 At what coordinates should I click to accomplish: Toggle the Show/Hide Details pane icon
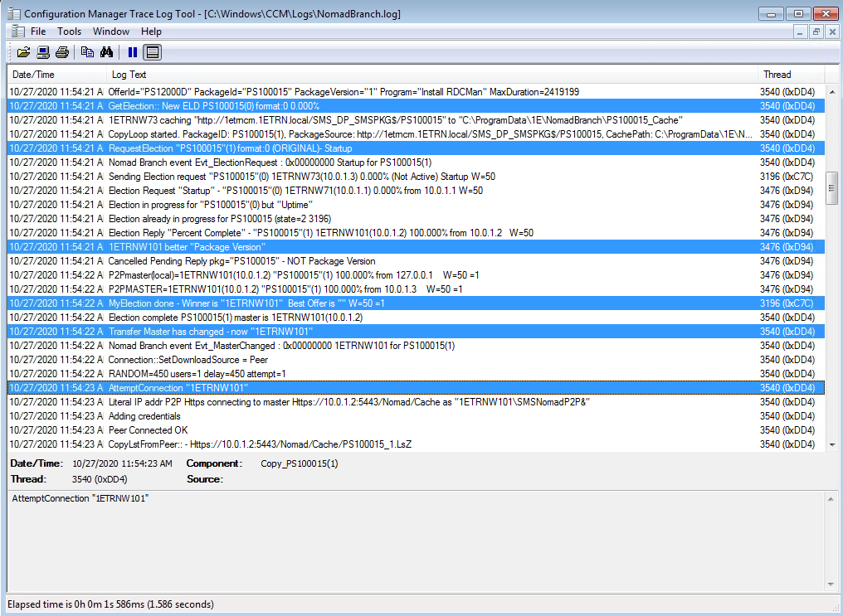tap(152, 52)
